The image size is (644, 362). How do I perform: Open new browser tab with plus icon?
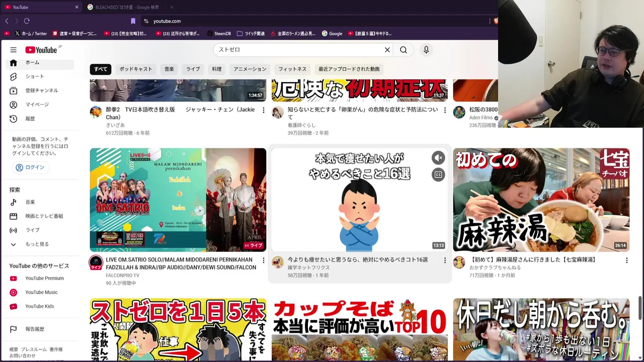[172, 7]
